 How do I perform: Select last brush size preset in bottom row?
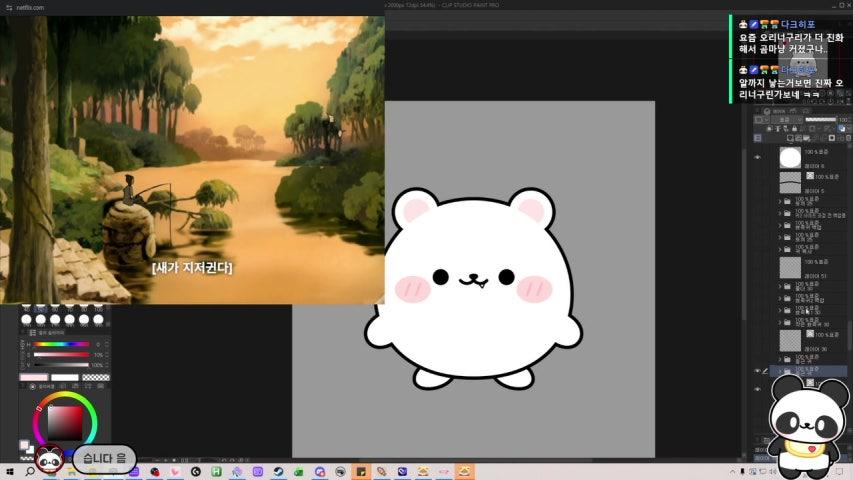[98, 319]
